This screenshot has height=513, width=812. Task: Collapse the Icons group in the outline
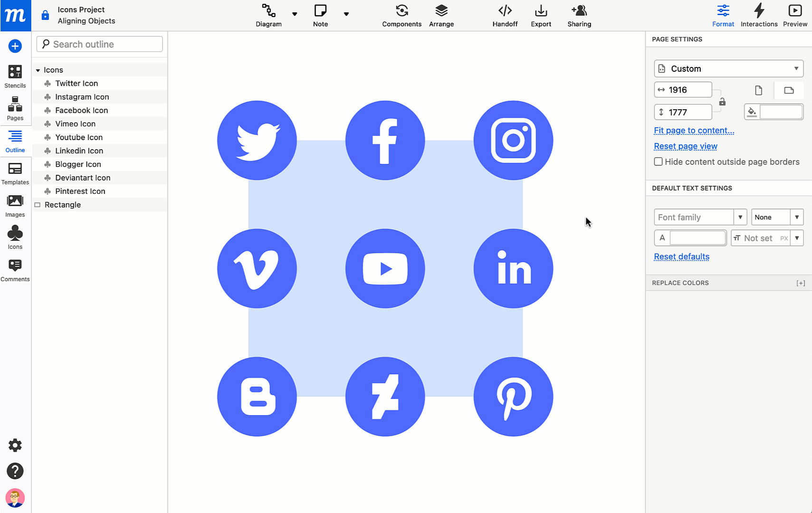38,70
